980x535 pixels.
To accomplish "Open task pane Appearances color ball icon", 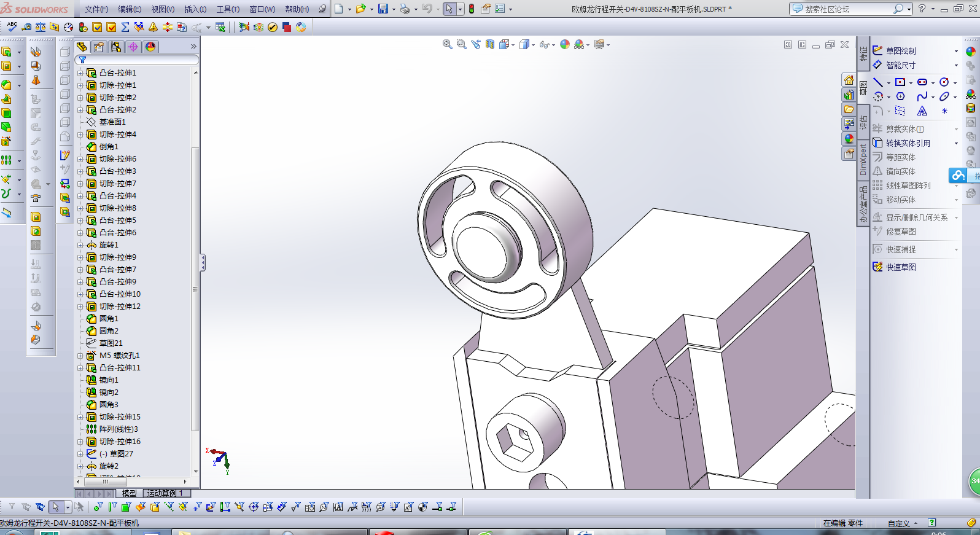I will click(x=849, y=139).
